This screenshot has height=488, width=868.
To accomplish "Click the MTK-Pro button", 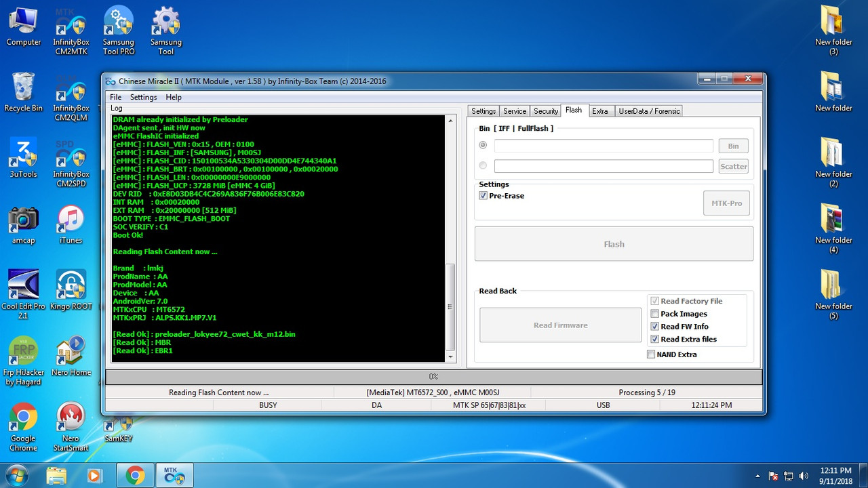I will pyautogui.click(x=726, y=203).
